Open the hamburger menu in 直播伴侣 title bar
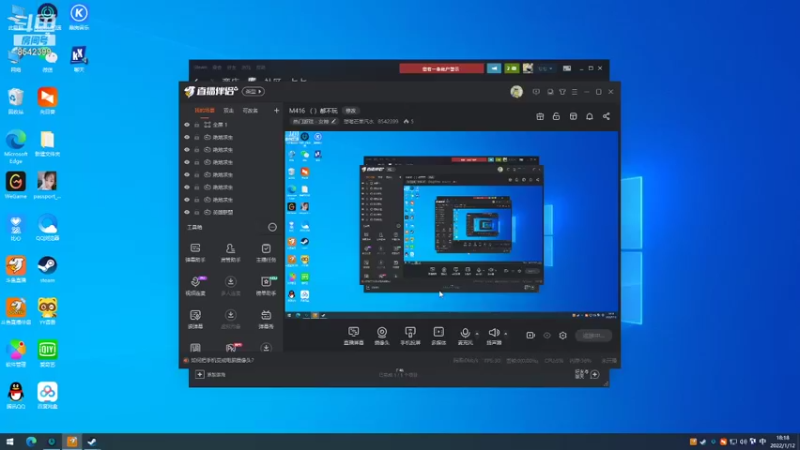 pos(574,92)
